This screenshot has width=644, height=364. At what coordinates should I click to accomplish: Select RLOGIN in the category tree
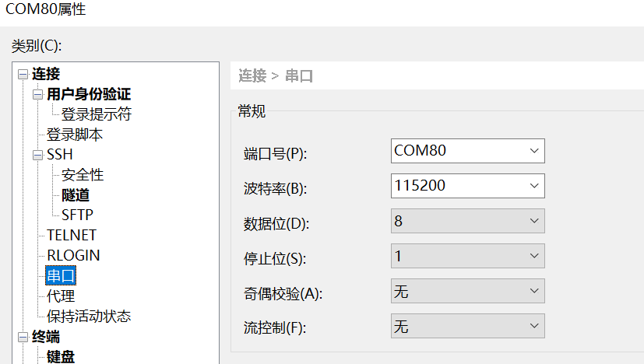[x=73, y=255]
